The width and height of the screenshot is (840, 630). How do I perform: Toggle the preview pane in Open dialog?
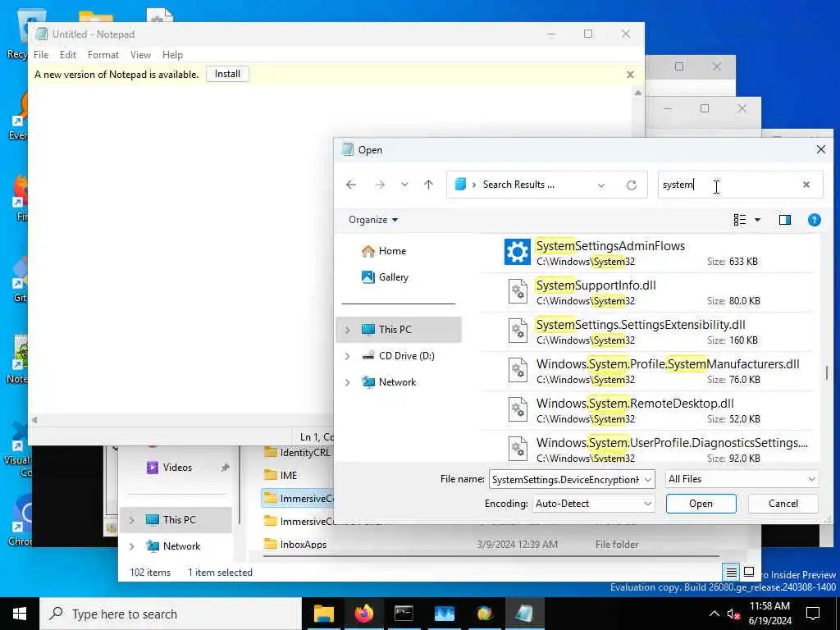point(785,220)
